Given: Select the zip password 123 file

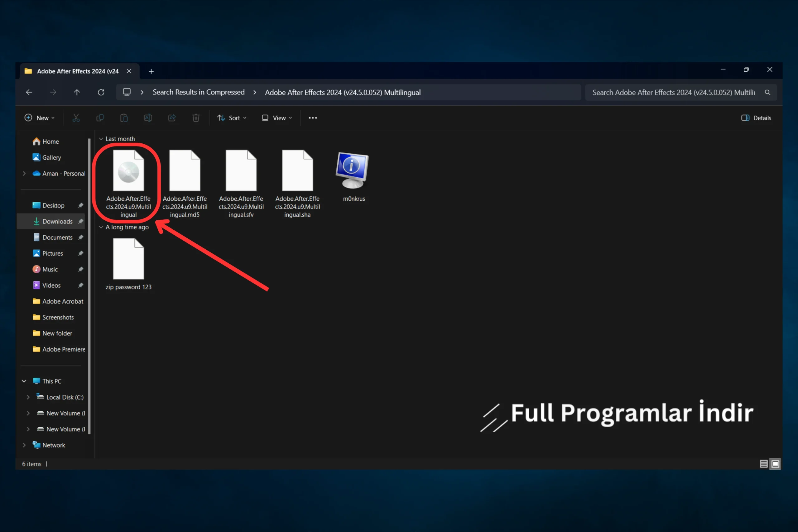Looking at the screenshot, I should click(x=128, y=264).
